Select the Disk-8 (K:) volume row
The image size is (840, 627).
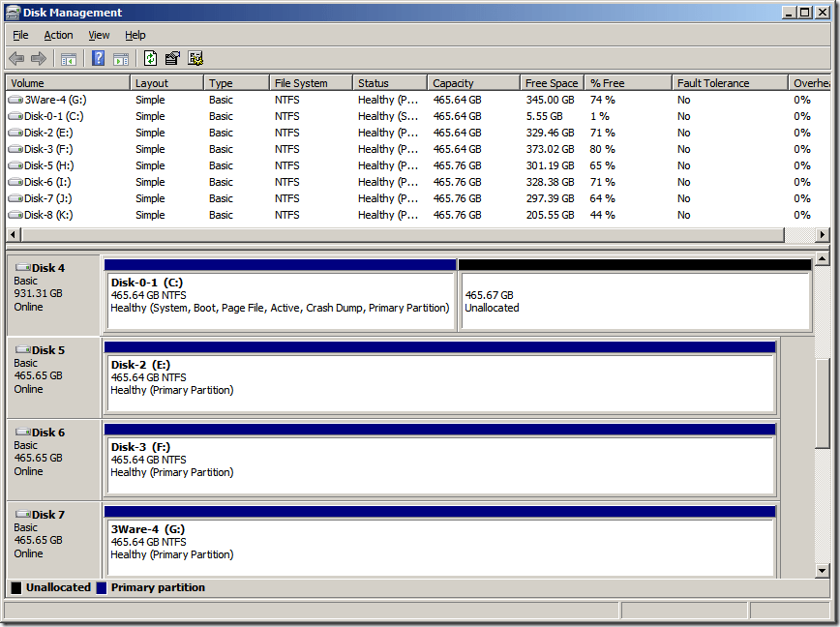pyautogui.click(x=47, y=215)
